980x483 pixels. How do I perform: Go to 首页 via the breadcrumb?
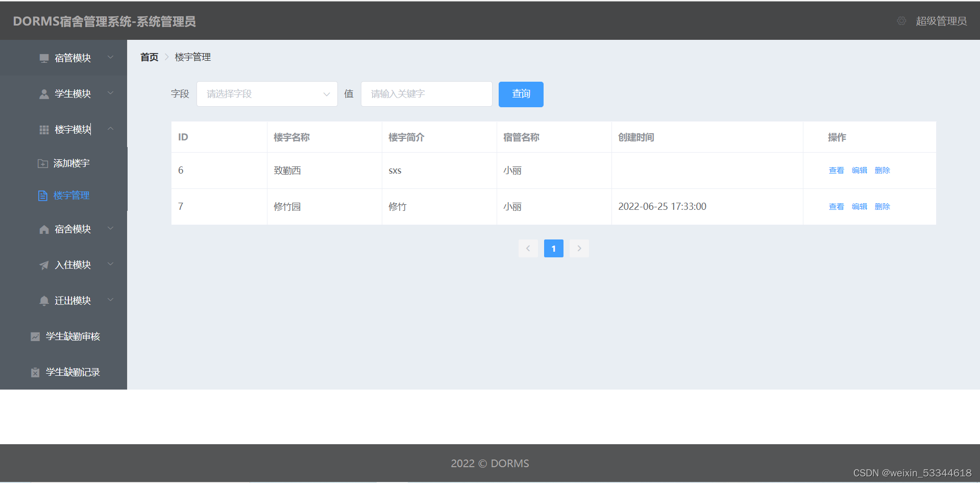[150, 57]
